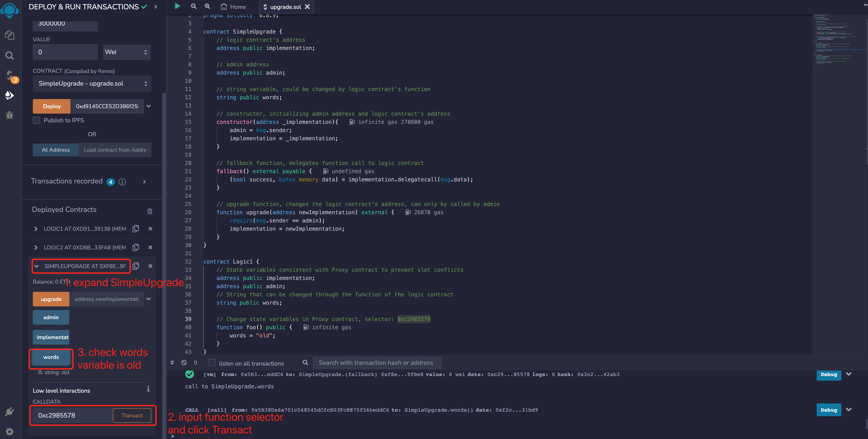Collapse the terminal with double-chevron icon

[172, 363]
